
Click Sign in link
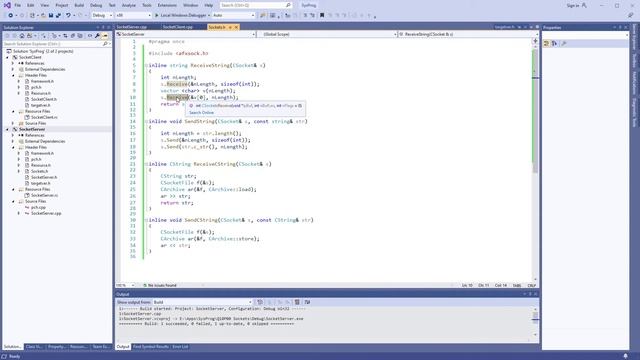click(x=573, y=5)
